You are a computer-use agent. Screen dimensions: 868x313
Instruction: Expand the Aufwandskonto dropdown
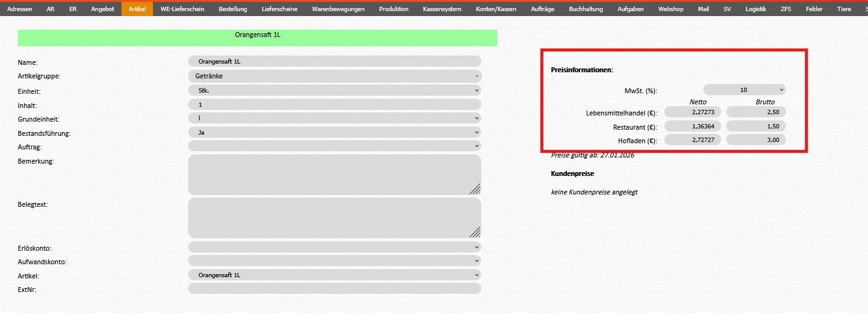[x=334, y=261]
